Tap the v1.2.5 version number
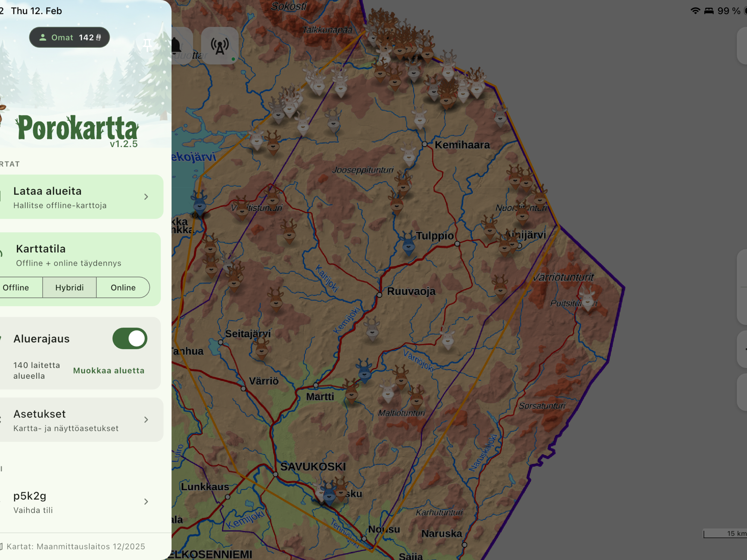This screenshot has width=747, height=560. pyautogui.click(x=124, y=144)
